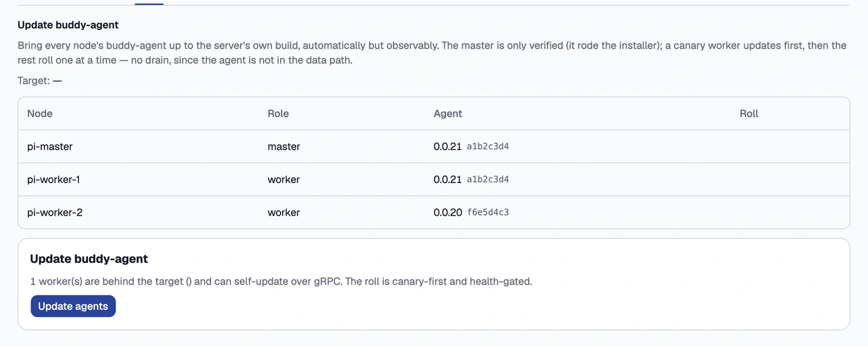
Task: Click the card's Update buddy-agent title
Action: click(89, 259)
